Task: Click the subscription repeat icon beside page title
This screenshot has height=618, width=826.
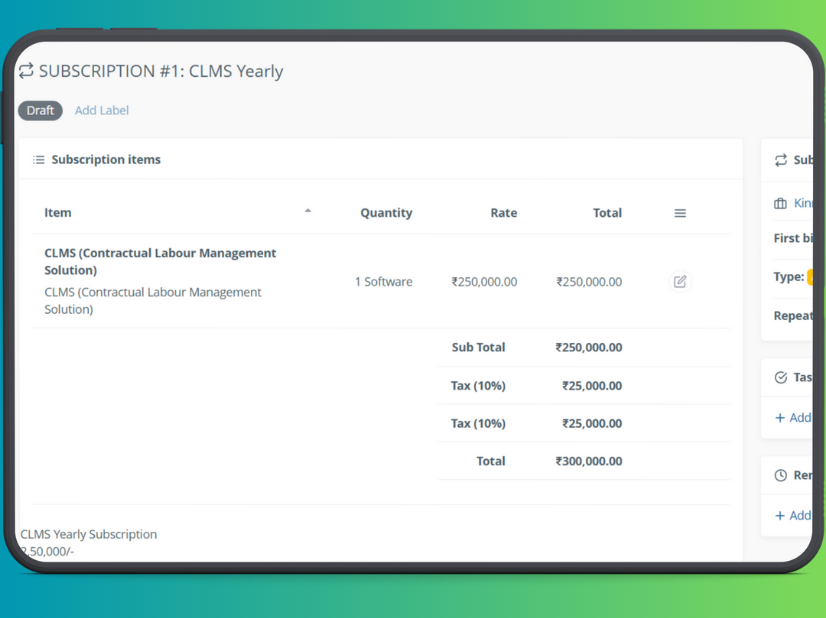Action: pyautogui.click(x=27, y=71)
